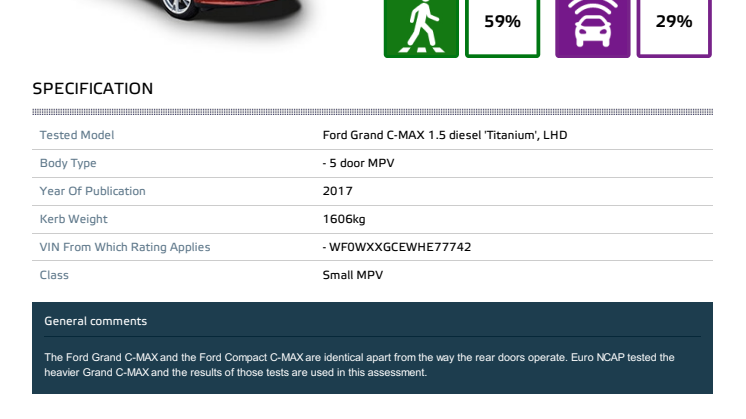
Task: Select the 2017 publication year value
Action: 337,191
